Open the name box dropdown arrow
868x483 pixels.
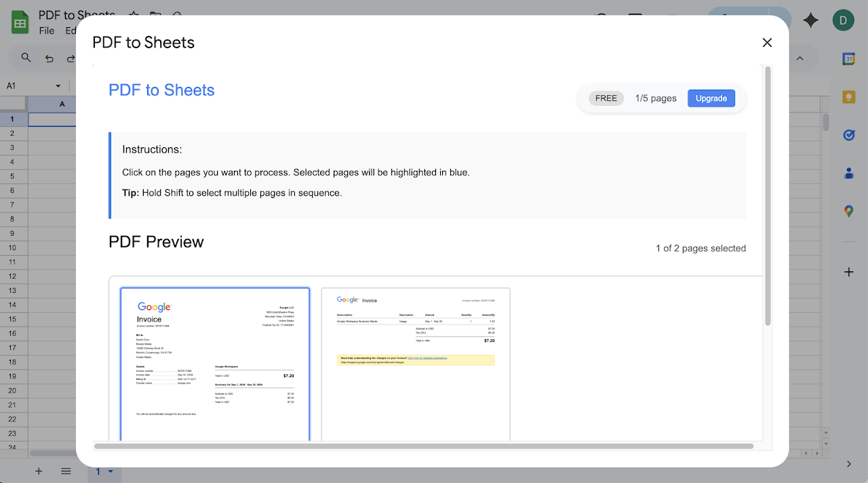click(58, 86)
